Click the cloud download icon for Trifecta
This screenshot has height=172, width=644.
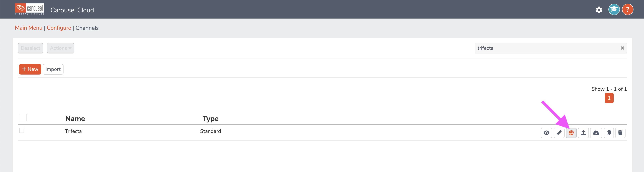[x=596, y=133]
